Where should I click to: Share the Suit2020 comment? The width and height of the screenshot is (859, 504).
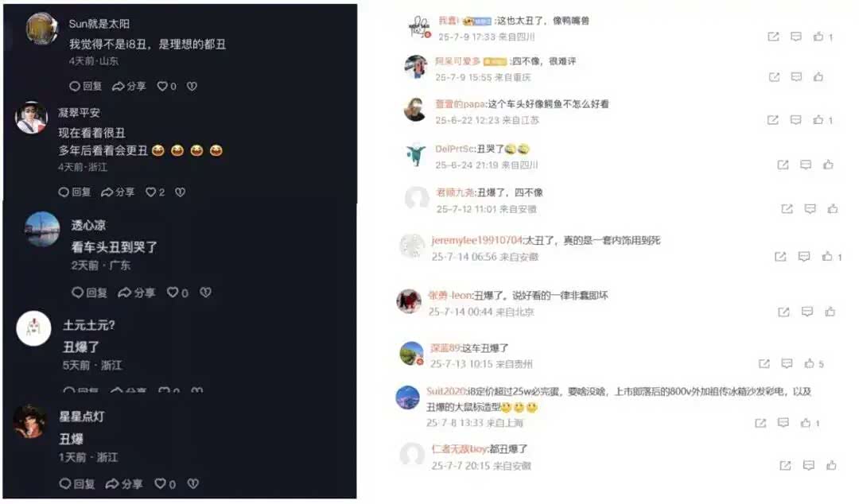(760, 423)
